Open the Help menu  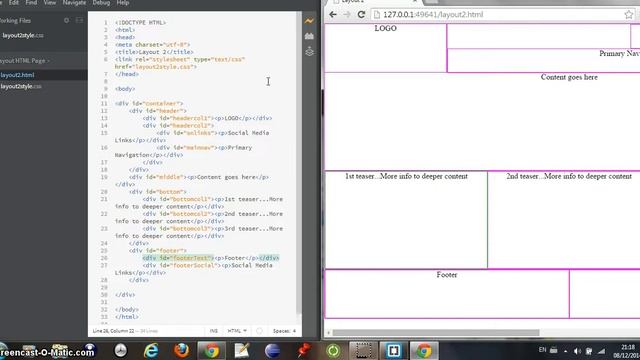[x=123, y=3]
